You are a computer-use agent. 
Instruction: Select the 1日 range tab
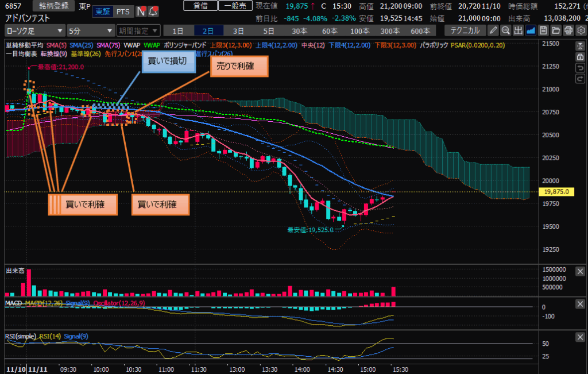tap(178, 30)
